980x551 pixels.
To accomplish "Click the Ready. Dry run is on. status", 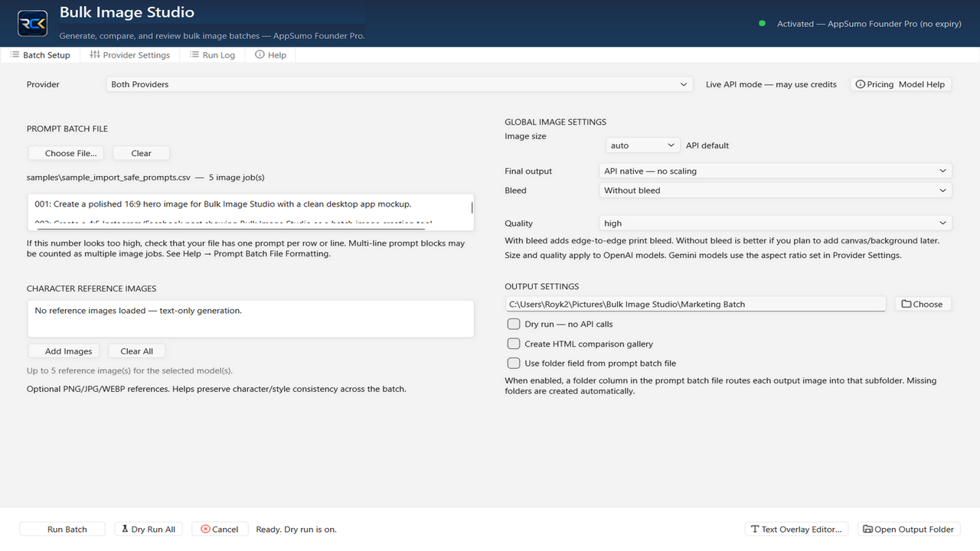I will (x=296, y=529).
